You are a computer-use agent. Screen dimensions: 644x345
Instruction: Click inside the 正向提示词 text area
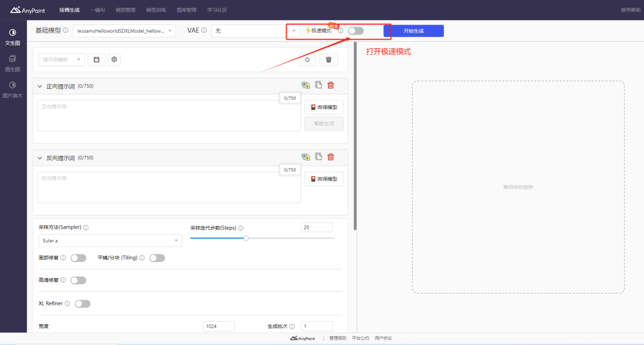click(169, 116)
